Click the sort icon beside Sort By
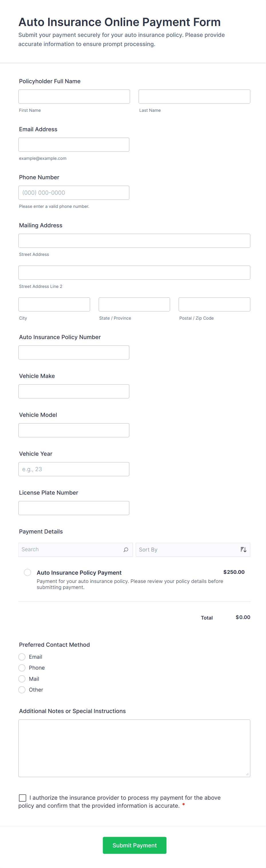266x868 pixels. click(x=243, y=549)
